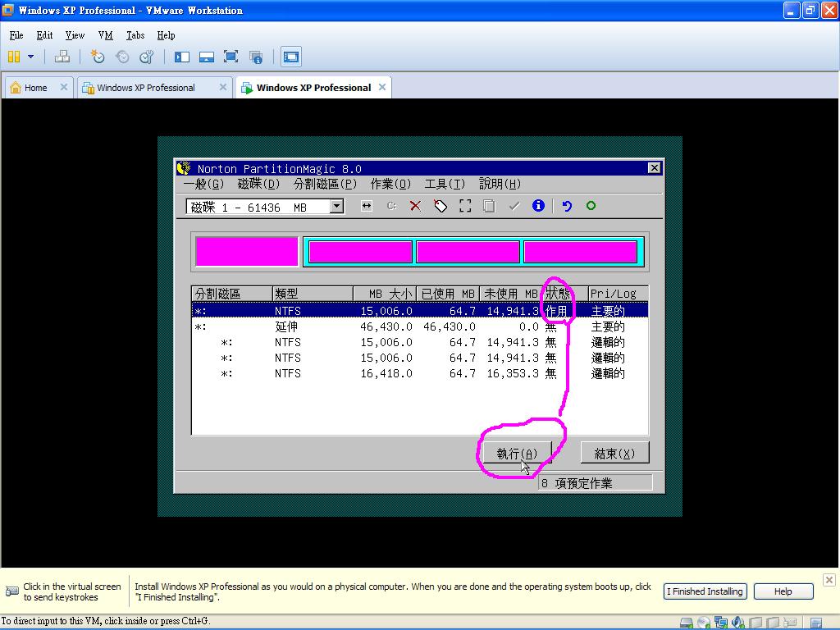
Task: Click the label tag partition icon
Action: (x=441, y=206)
